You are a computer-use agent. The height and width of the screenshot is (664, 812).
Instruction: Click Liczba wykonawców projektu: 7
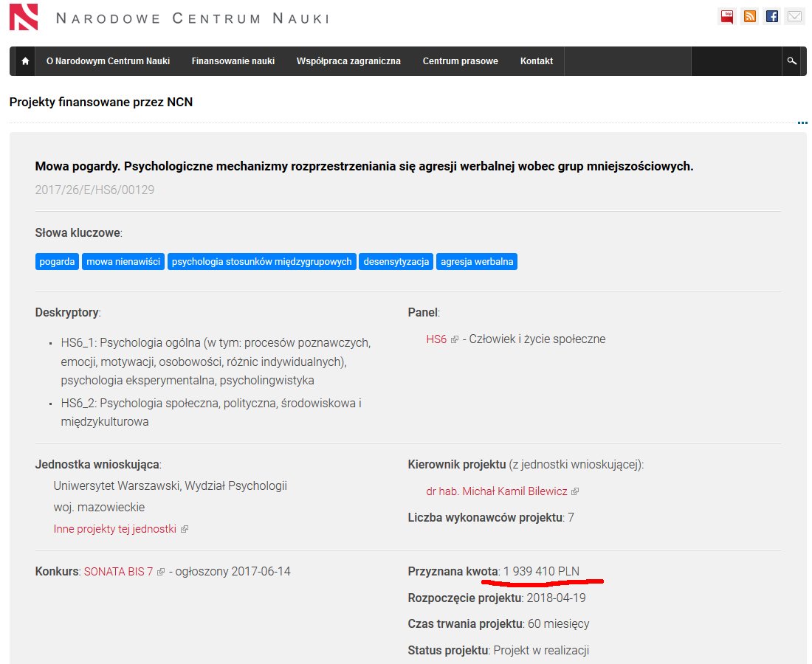[491, 517]
